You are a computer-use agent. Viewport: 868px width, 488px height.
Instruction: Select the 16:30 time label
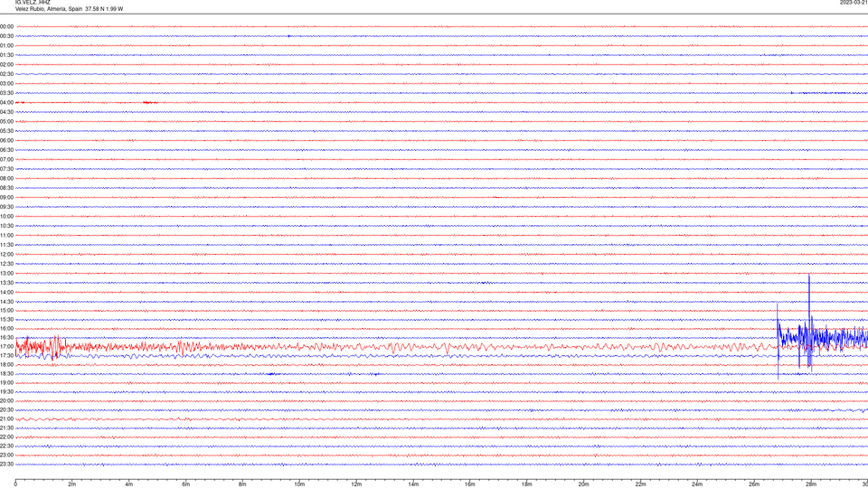tap(6, 337)
